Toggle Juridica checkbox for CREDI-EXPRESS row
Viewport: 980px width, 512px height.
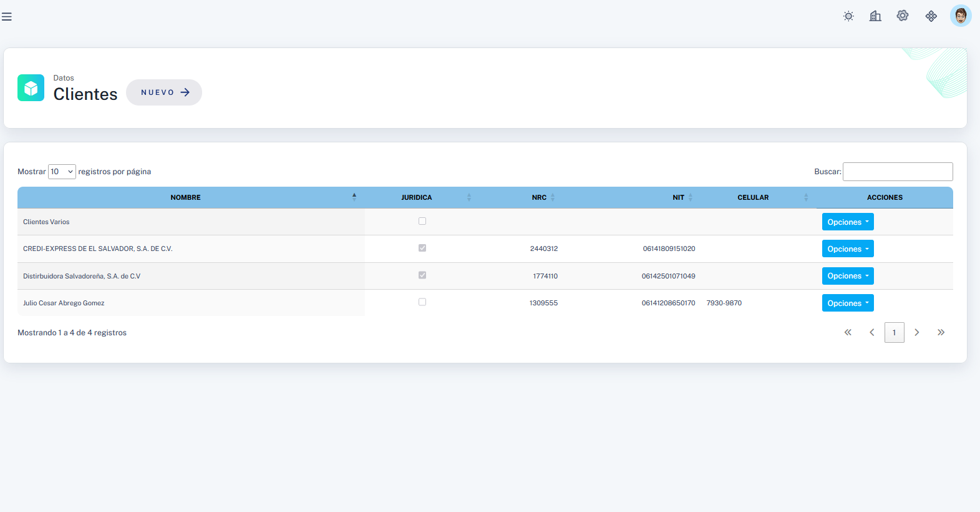[422, 248]
